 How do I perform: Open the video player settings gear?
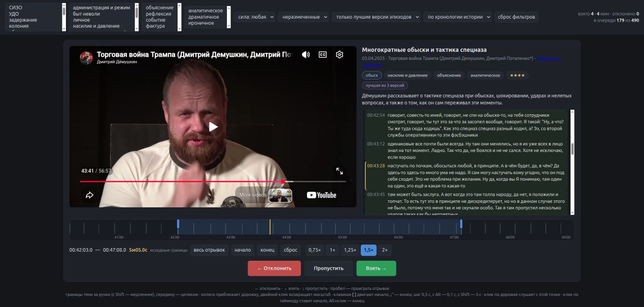click(x=340, y=54)
